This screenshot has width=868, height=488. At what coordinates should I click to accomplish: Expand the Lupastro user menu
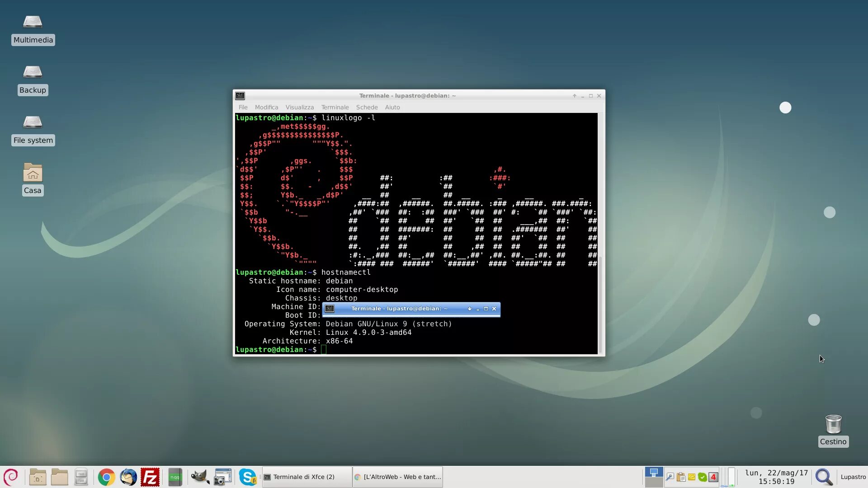[x=853, y=477]
